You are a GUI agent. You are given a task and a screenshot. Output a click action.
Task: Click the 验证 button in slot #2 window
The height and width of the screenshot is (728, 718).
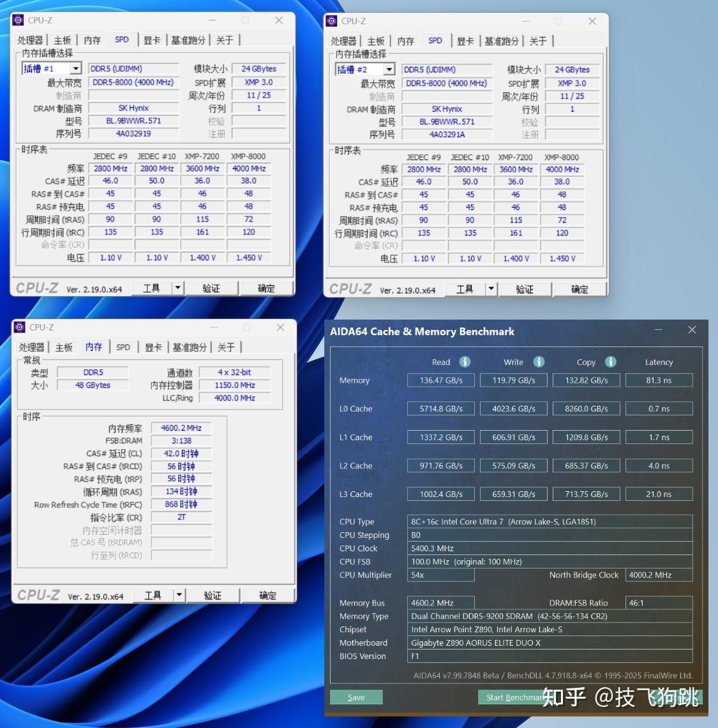(x=525, y=290)
